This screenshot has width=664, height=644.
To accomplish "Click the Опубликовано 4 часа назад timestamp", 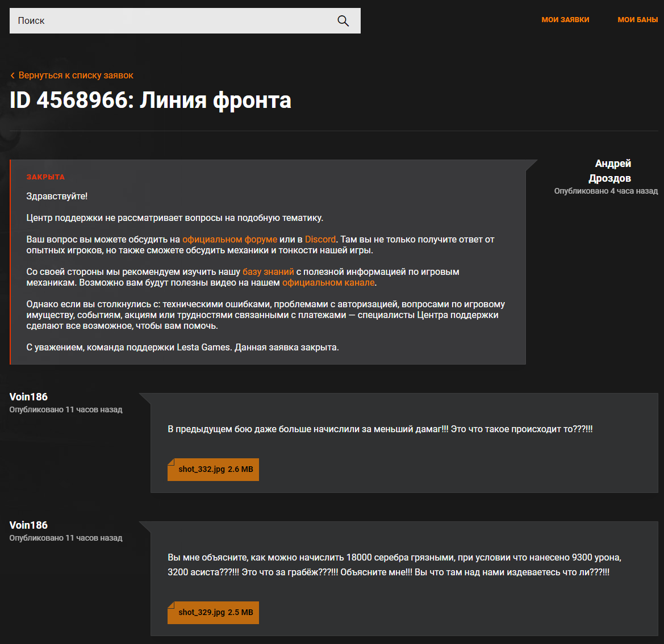I will (x=605, y=191).
